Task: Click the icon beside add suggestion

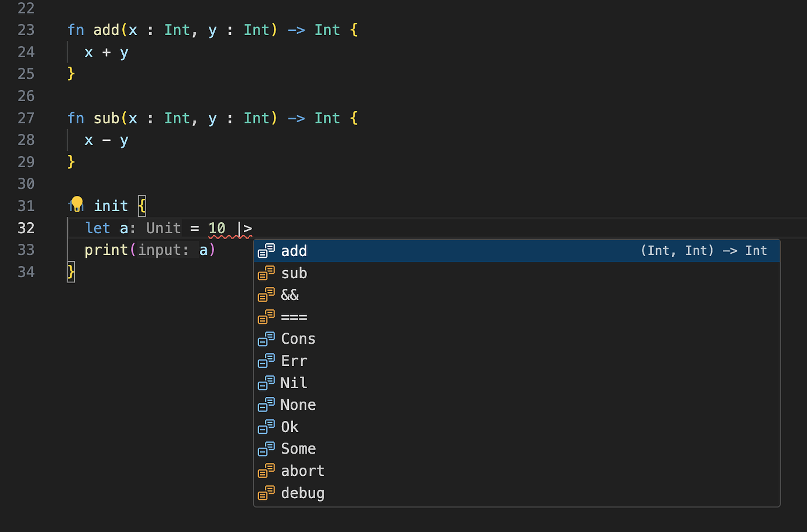Action: (266, 251)
